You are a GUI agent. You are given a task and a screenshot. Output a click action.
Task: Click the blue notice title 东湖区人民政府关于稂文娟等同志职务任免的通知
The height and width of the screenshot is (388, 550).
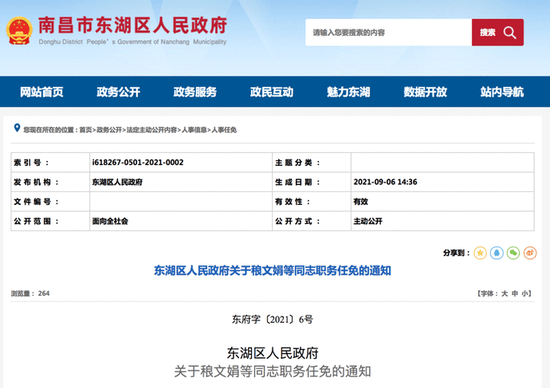(x=272, y=271)
